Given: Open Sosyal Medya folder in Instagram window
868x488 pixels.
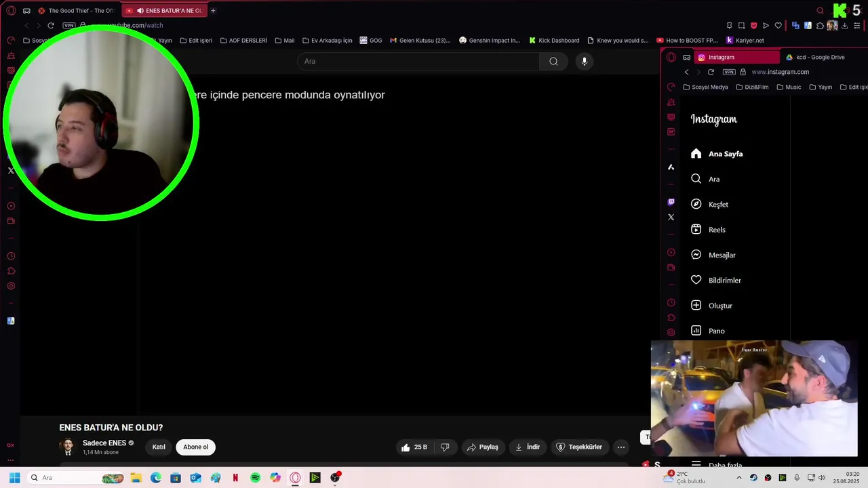Looking at the screenshot, I should pos(705,87).
